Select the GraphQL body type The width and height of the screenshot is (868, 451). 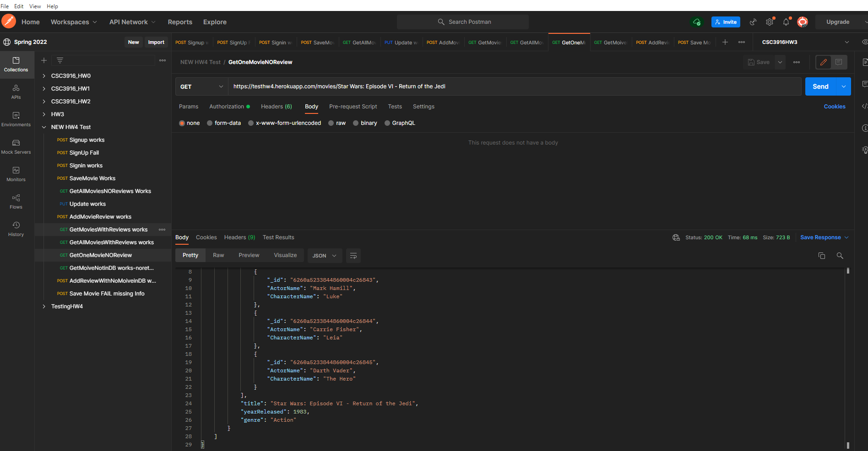(400, 123)
